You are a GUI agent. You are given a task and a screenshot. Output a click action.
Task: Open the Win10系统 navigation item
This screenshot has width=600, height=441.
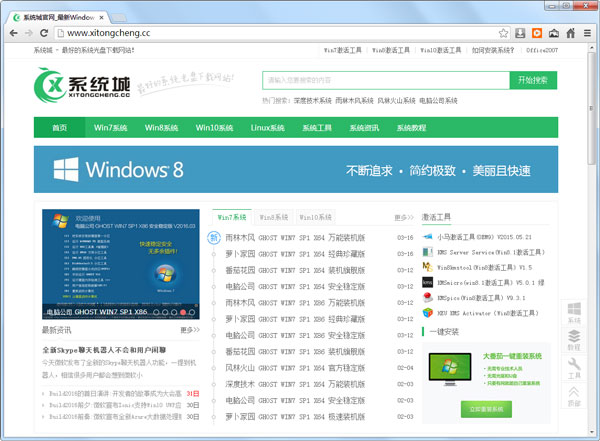(214, 127)
